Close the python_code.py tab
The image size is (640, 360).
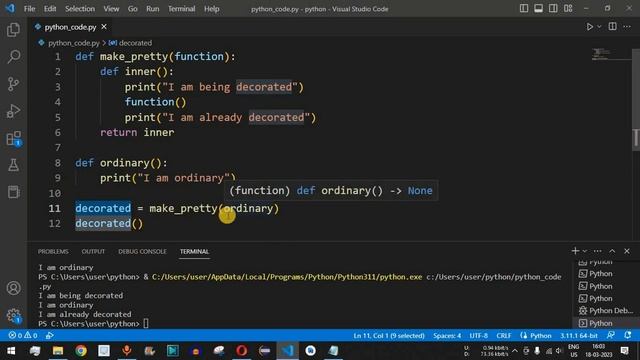tap(104, 27)
